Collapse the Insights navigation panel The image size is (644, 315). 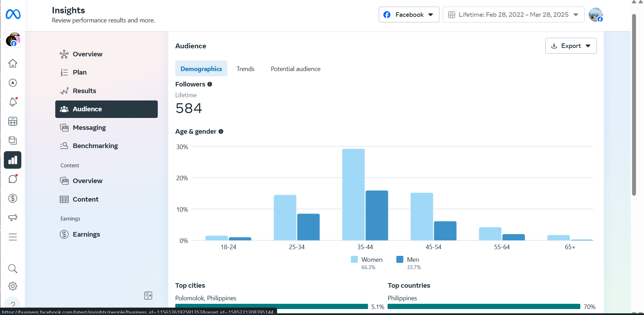click(x=148, y=295)
